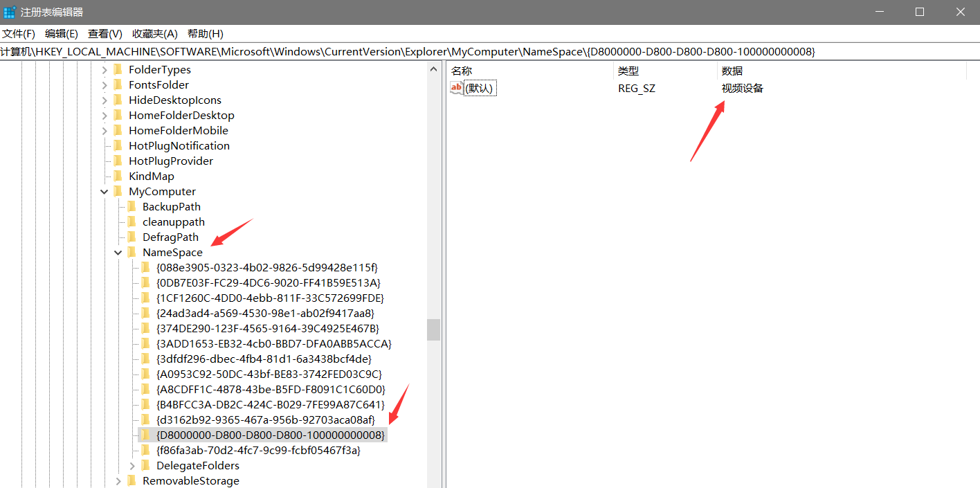Viewport: 980px width, 488px height.
Task: Expand the HomeFolderMobile key
Action: tap(105, 131)
